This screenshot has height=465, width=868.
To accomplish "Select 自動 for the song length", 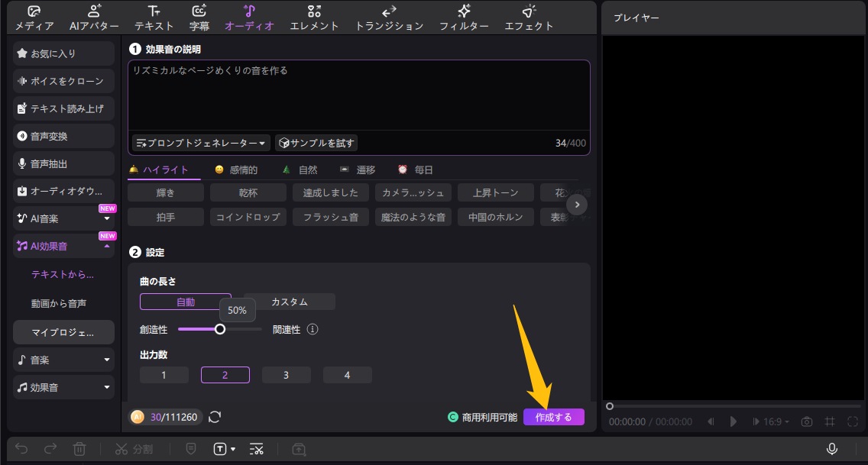I will click(185, 302).
